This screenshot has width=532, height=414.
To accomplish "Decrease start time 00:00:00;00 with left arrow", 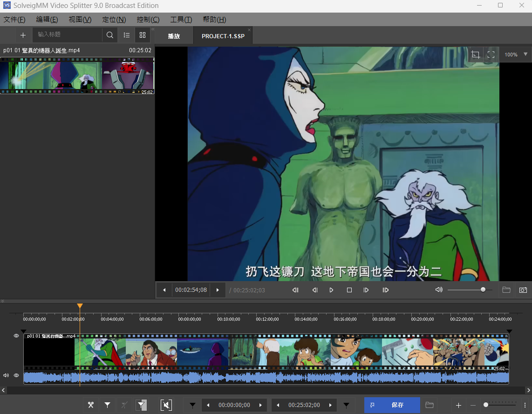I will 208,405.
